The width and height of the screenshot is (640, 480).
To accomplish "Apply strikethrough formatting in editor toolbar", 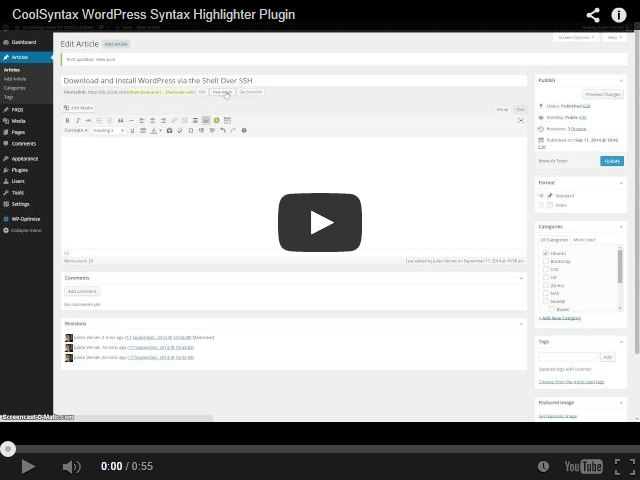I will [x=89, y=120].
